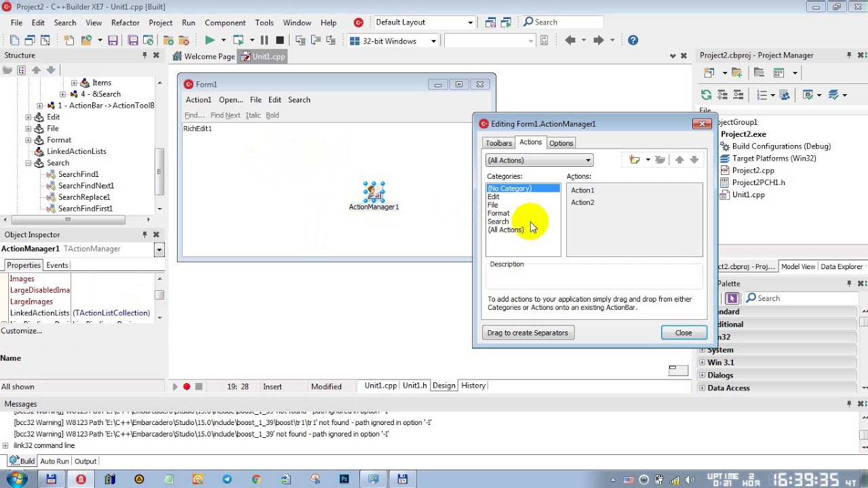This screenshot has width=868, height=488.
Task: Click the volume icon in system tray
Action: point(689,479)
